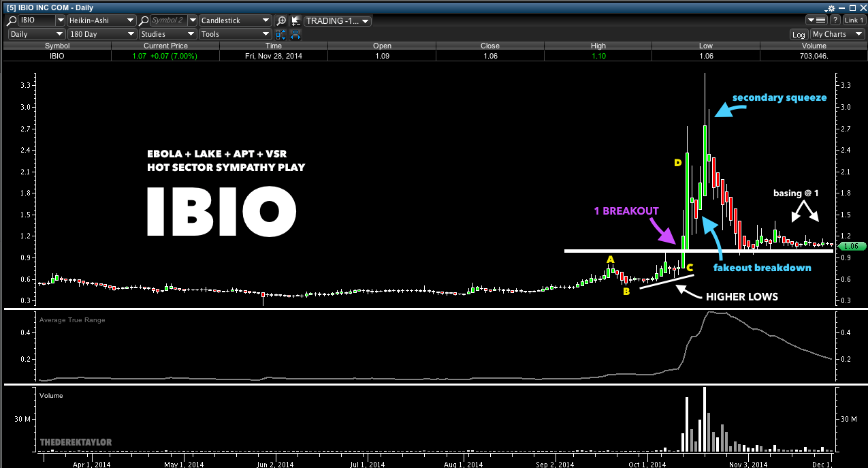868x468 pixels.
Task: Open the 180 Day range dropdown
Action: coord(102,34)
